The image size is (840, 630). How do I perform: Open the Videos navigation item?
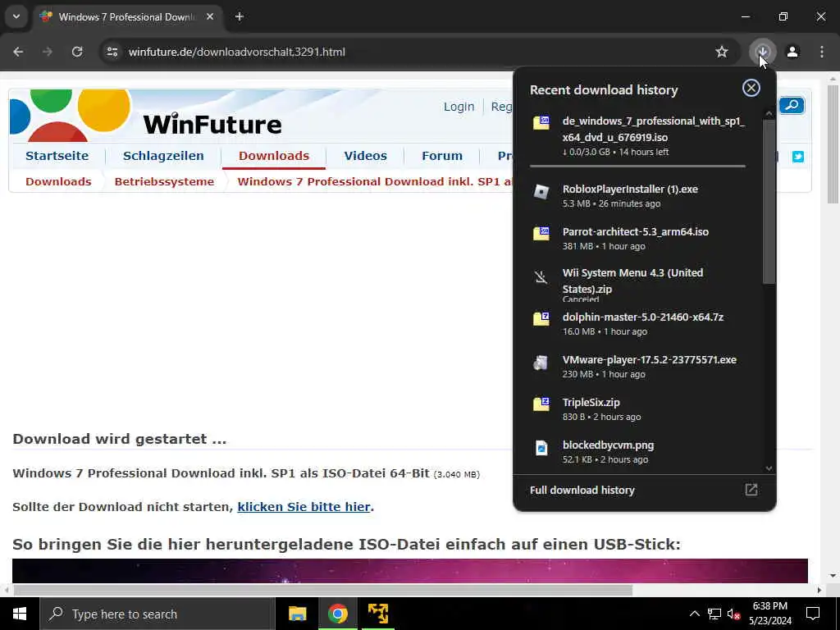pyautogui.click(x=365, y=156)
